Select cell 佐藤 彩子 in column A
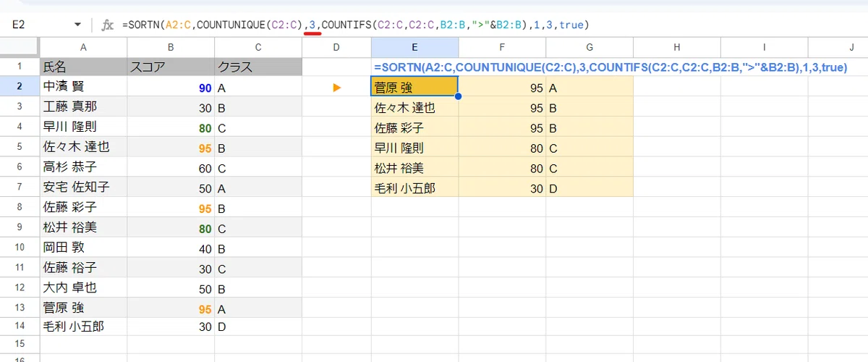Screen dimensions: 868x362 pos(83,207)
